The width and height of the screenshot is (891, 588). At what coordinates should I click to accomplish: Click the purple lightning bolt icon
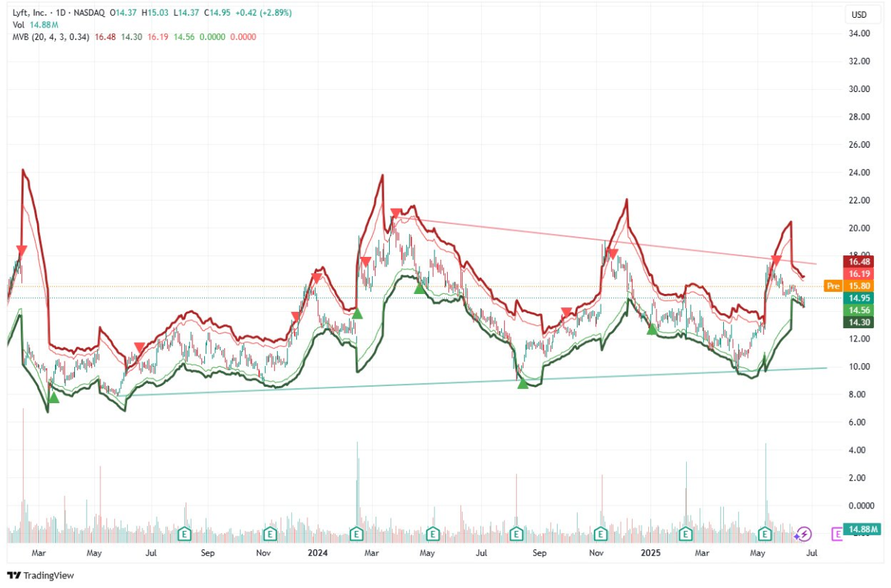point(803,533)
